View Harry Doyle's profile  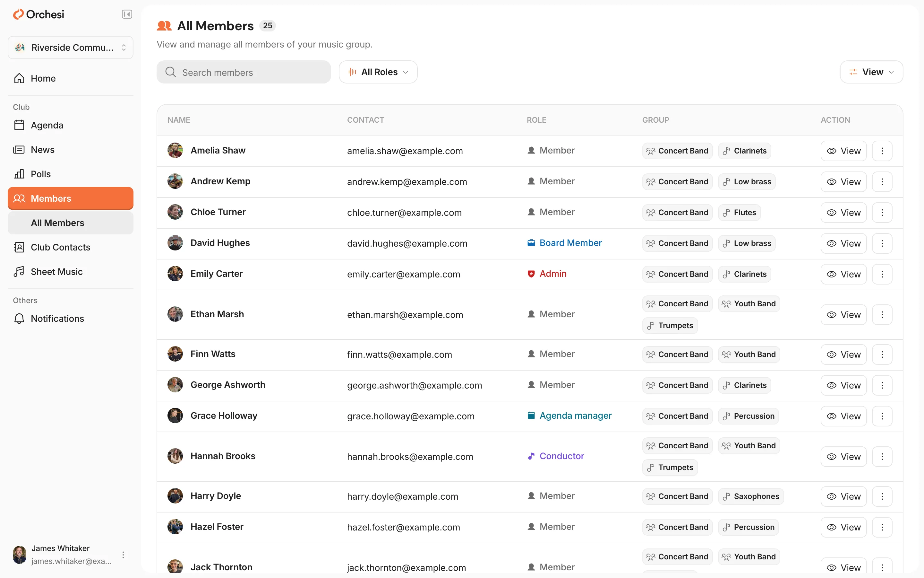tap(843, 496)
